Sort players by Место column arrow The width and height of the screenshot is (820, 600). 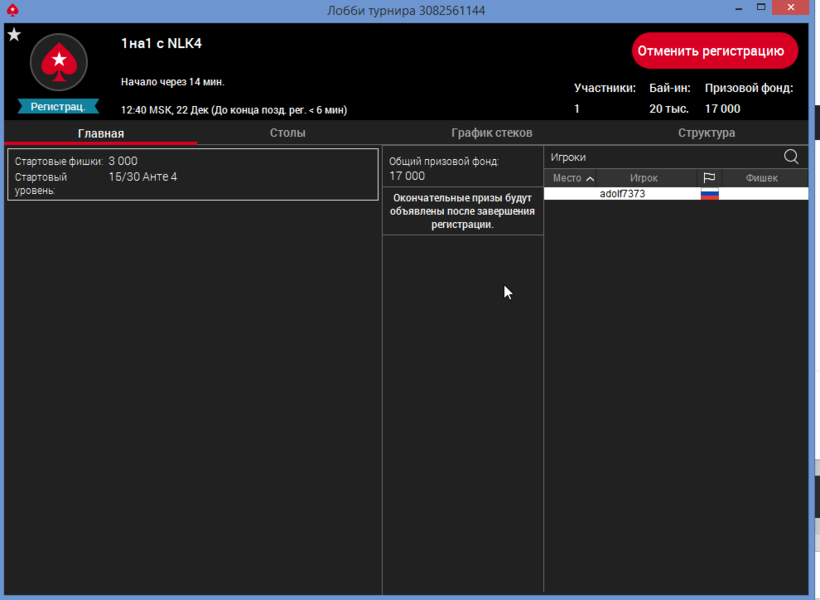(590, 179)
